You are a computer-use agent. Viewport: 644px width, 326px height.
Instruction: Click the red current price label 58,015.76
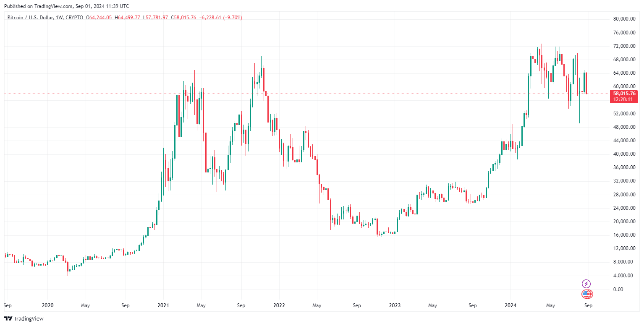tap(624, 94)
